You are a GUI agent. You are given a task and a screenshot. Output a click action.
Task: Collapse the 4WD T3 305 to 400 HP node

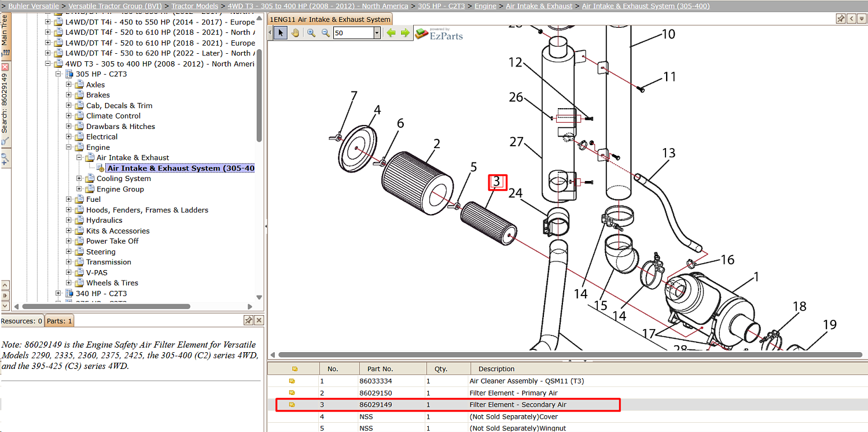[48, 64]
